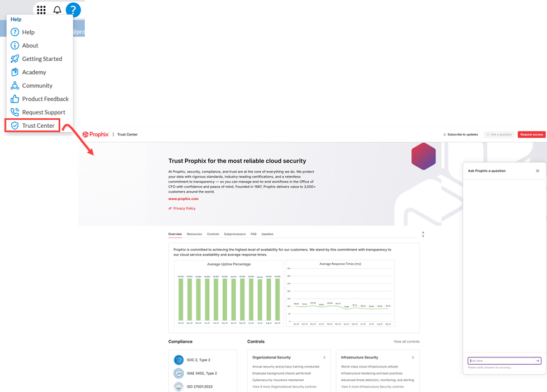
Task: Select Request Support in Help menu
Action: 44,112
